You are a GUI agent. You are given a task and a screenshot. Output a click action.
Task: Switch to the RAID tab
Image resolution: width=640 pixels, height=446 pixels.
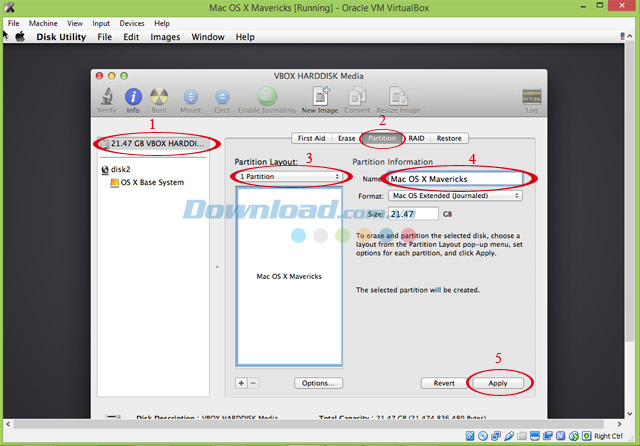click(416, 138)
